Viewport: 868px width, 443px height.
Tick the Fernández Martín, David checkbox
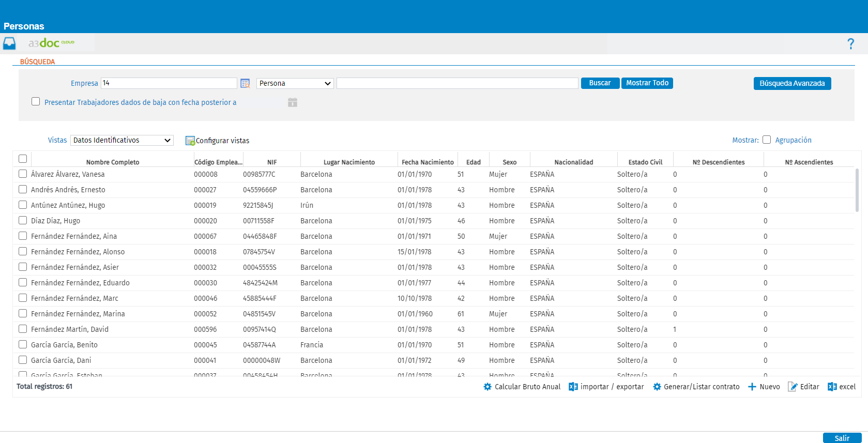click(23, 329)
